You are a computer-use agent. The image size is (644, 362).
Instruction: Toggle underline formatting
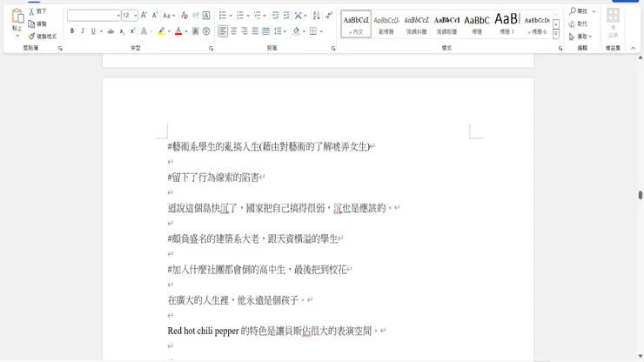[x=93, y=31]
